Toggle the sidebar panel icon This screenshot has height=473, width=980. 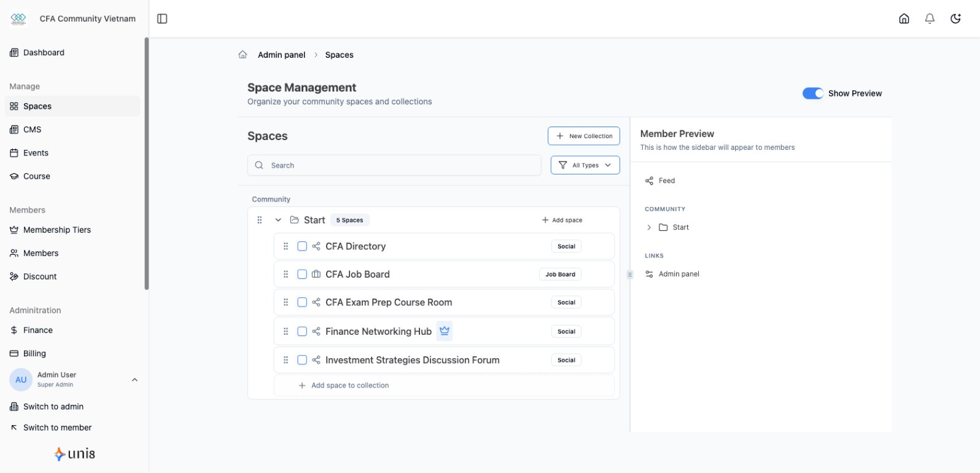pyautogui.click(x=162, y=18)
